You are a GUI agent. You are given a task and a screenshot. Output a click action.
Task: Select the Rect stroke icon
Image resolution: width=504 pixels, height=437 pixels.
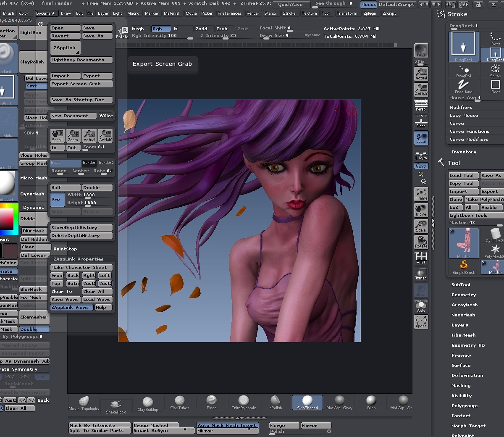pos(496,87)
